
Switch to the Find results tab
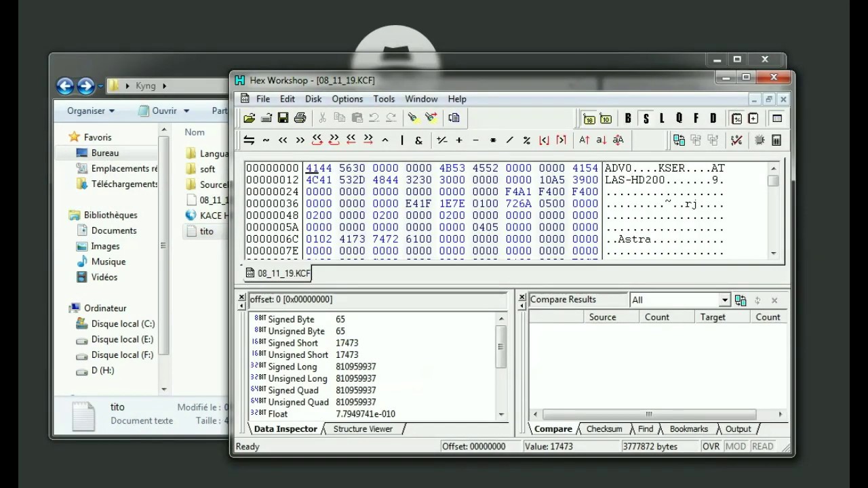coord(646,429)
